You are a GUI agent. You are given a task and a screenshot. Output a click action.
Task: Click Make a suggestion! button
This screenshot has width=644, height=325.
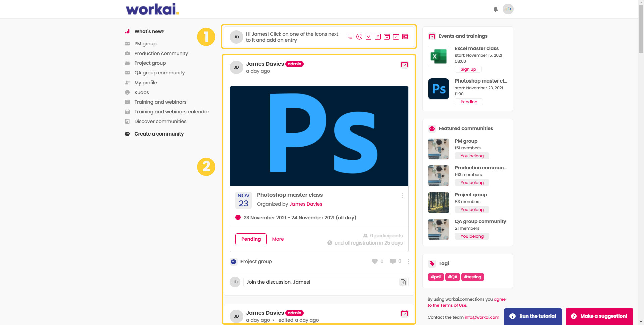(599, 316)
